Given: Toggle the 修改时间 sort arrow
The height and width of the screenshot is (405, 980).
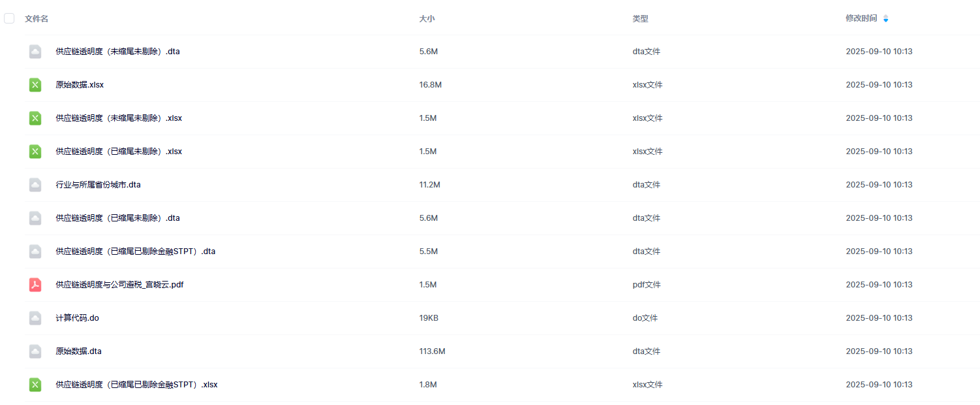Looking at the screenshot, I should click(885, 19).
